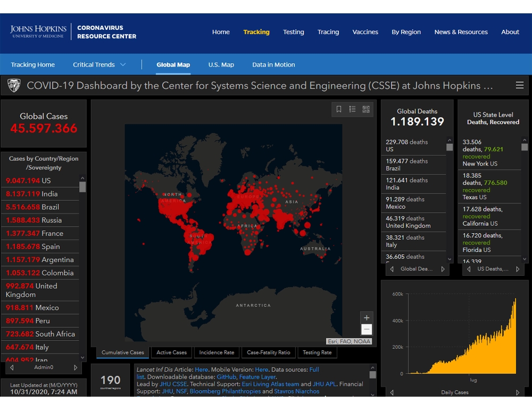This screenshot has width=532, height=410.
Task: Expand the Critical Trends dropdown
Action: [x=99, y=64]
